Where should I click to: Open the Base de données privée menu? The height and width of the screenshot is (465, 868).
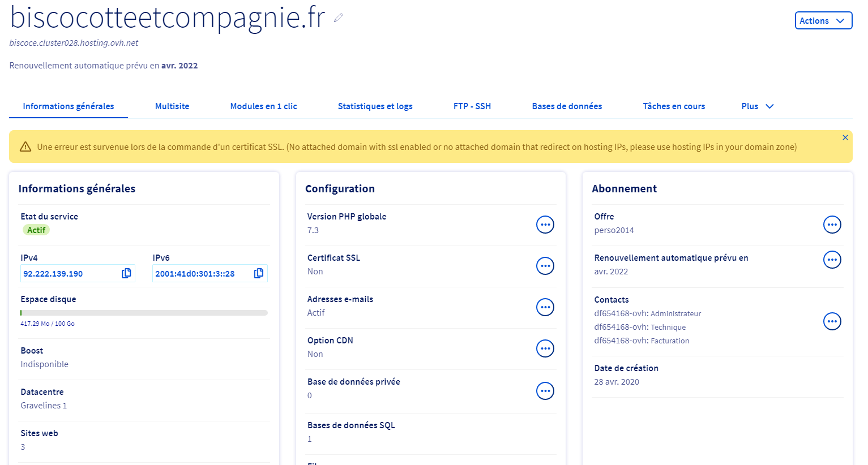pyautogui.click(x=545, y=391)
